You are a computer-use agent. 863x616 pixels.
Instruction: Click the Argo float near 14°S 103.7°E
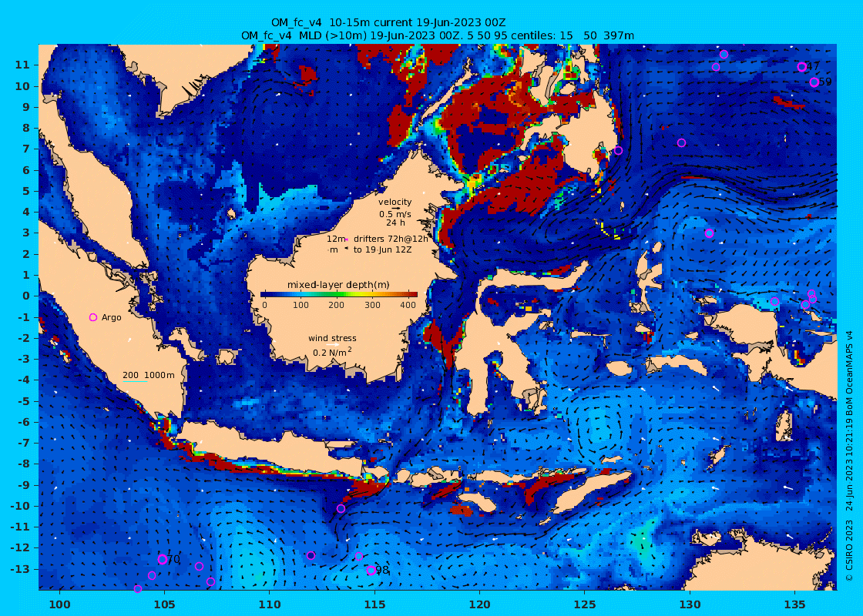point(138,589)
